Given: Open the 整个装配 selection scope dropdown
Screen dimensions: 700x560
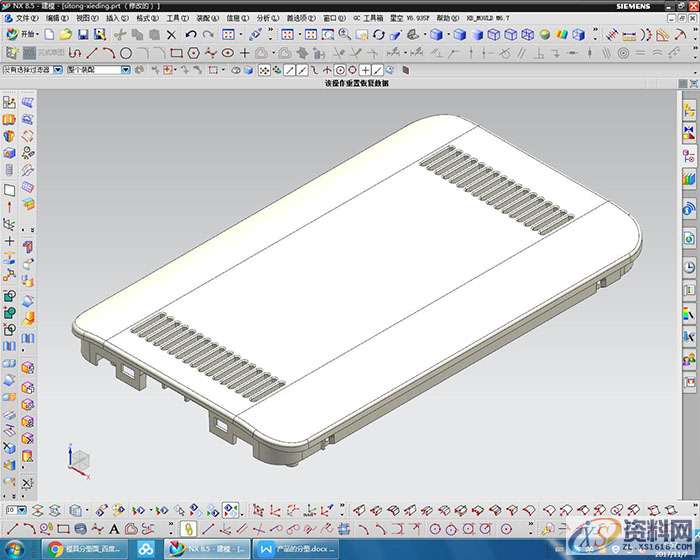Looking at the screenshot, I should tap(125, 70).
